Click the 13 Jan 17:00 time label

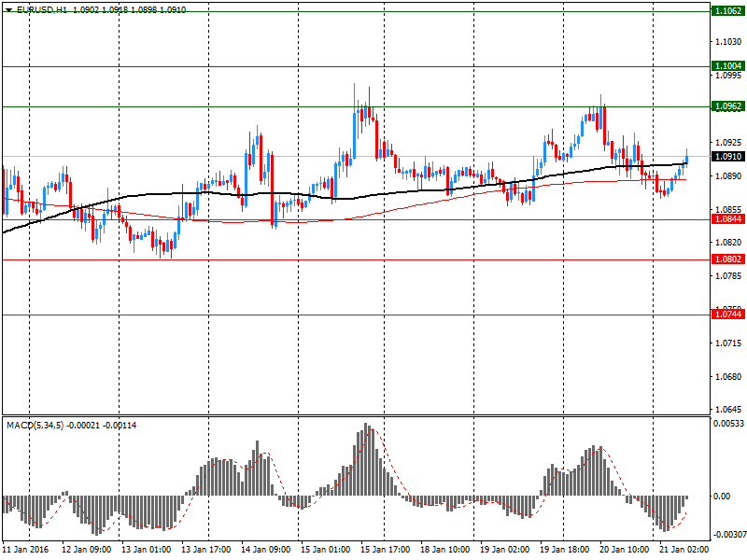205,549
